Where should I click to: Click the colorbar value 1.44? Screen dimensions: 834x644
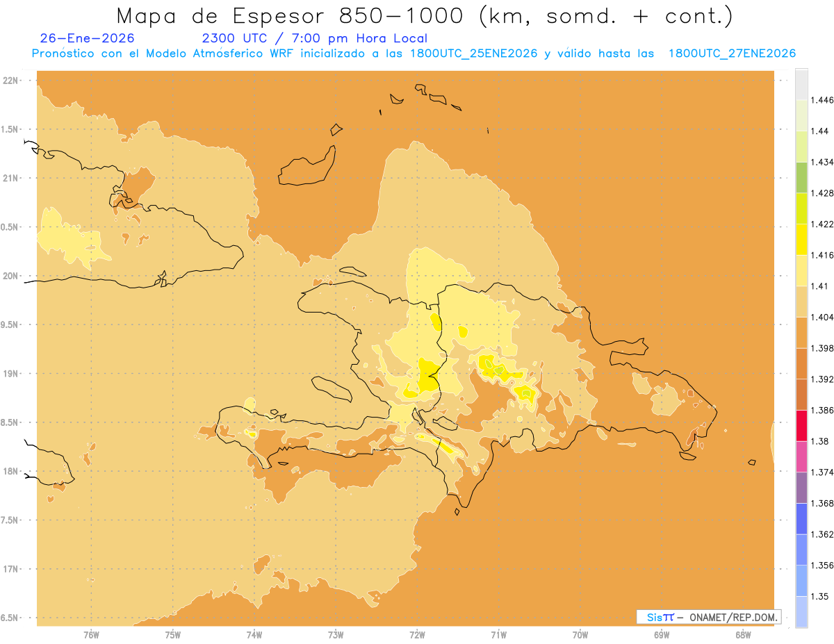click(820, 131)
